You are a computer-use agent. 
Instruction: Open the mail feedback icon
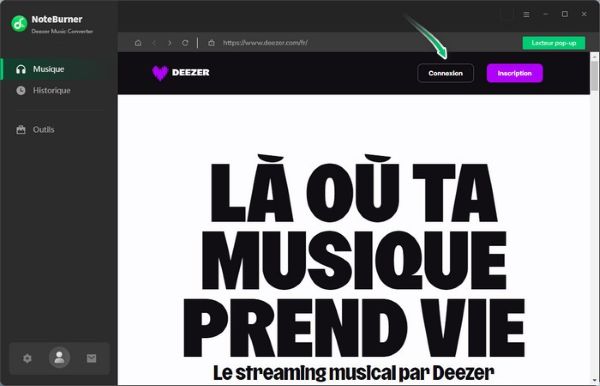91,358
